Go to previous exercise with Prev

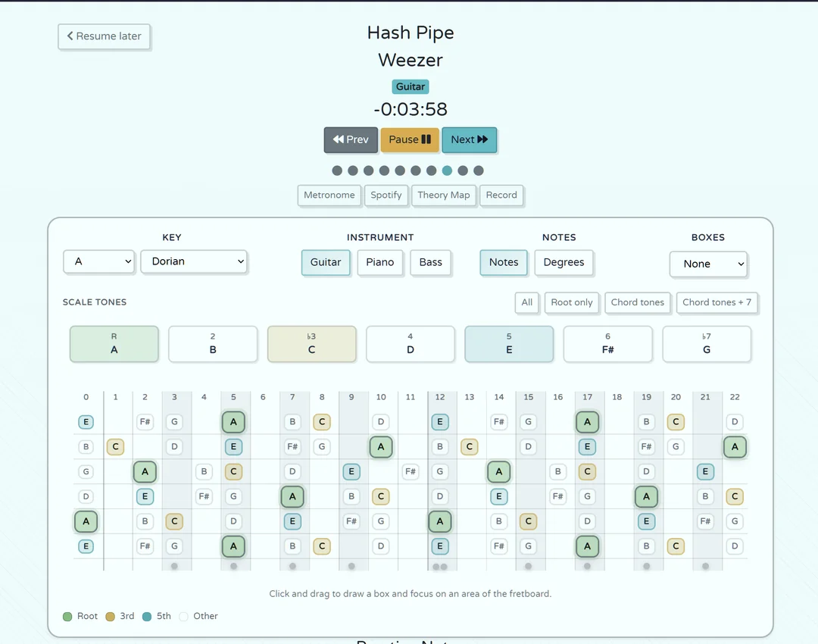351,140
